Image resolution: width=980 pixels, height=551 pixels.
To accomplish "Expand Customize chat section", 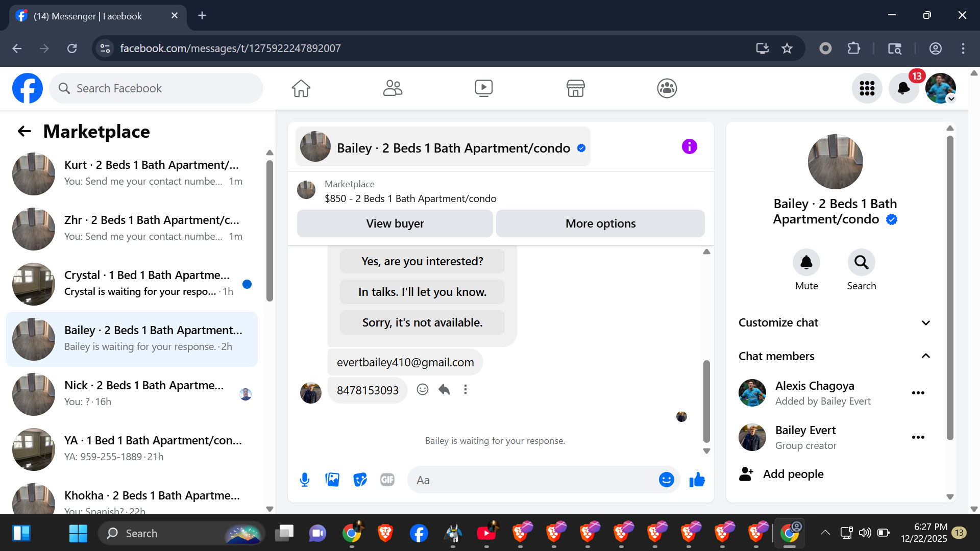I will pos(925,323).
